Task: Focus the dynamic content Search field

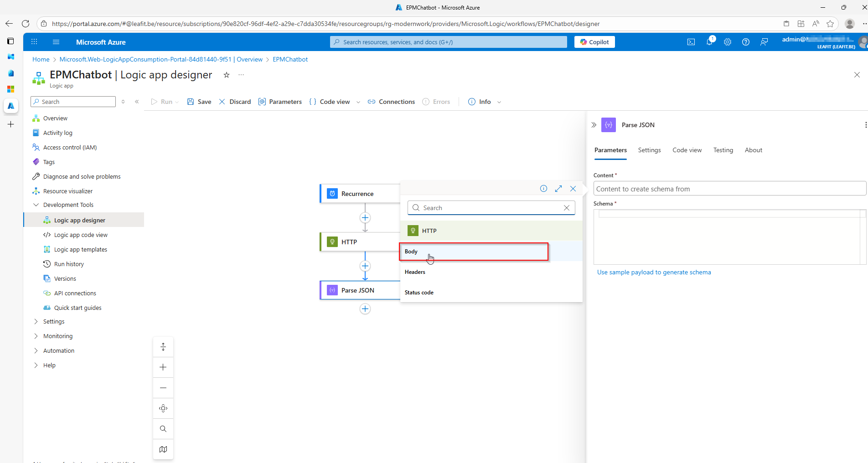Action: click(491, 208)
